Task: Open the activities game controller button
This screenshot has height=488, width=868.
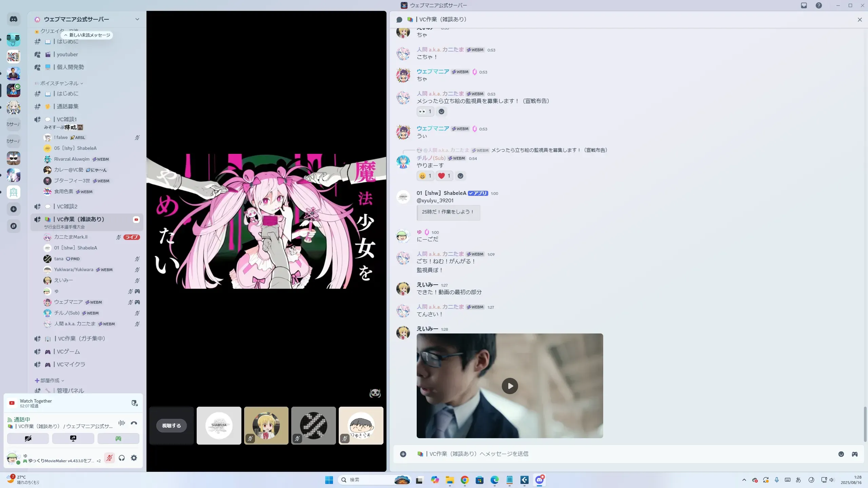Action: 118,439
